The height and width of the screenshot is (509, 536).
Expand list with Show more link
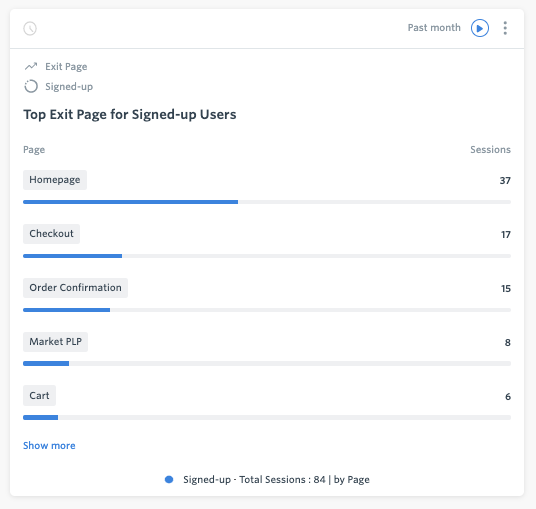pos(49,446)
